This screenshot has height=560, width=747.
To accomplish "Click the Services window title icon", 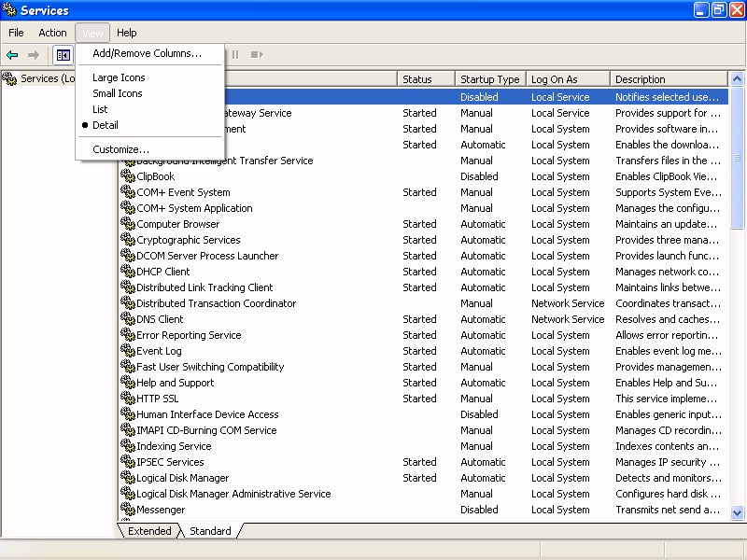I will (9, 9).
